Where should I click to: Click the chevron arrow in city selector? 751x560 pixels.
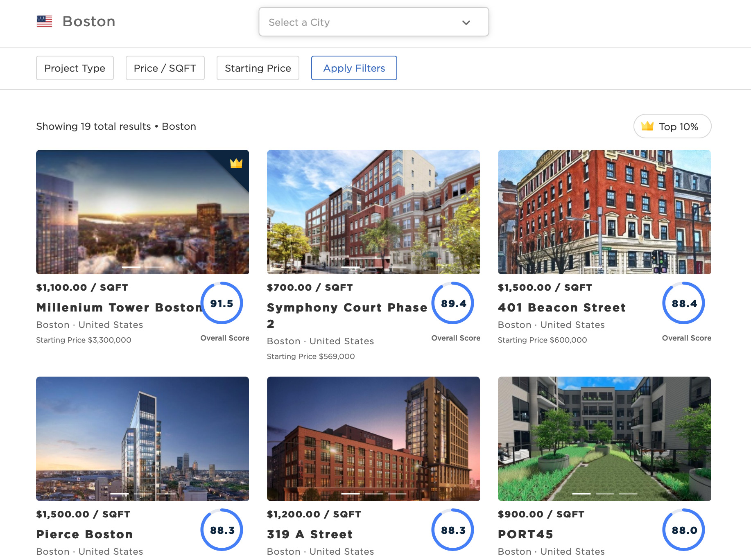466,23
